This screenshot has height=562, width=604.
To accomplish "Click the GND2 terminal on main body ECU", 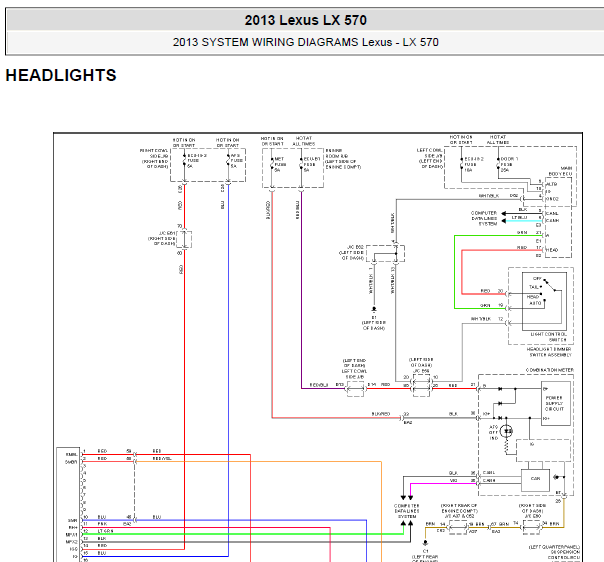I will tap(552, 199).
